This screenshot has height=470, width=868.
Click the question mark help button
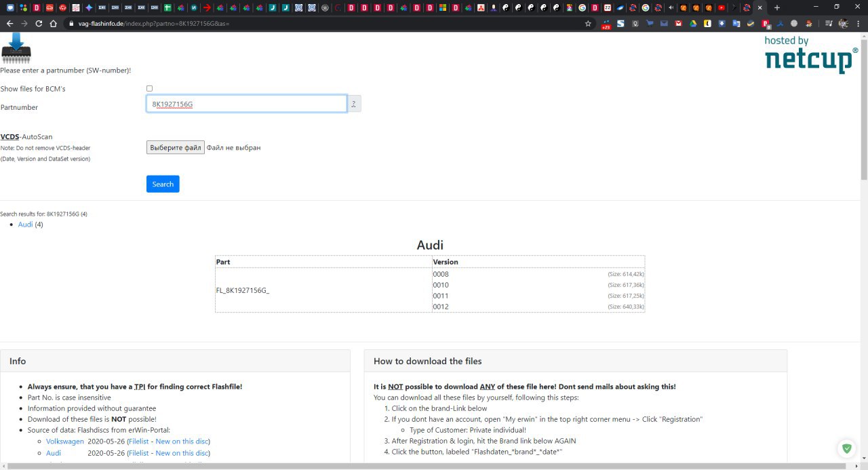[x=353, y=104]
